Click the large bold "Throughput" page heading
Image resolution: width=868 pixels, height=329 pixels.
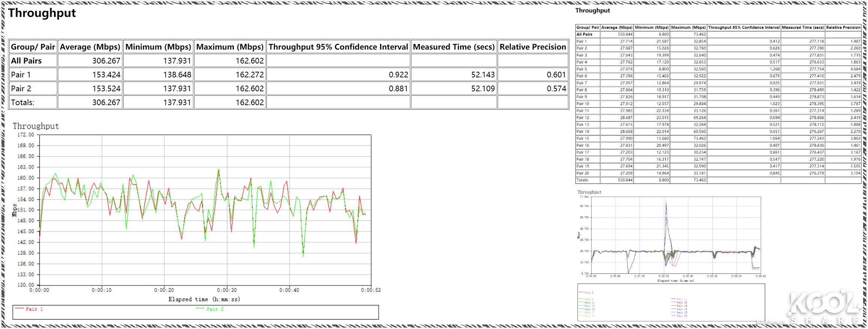coord(42,13)
